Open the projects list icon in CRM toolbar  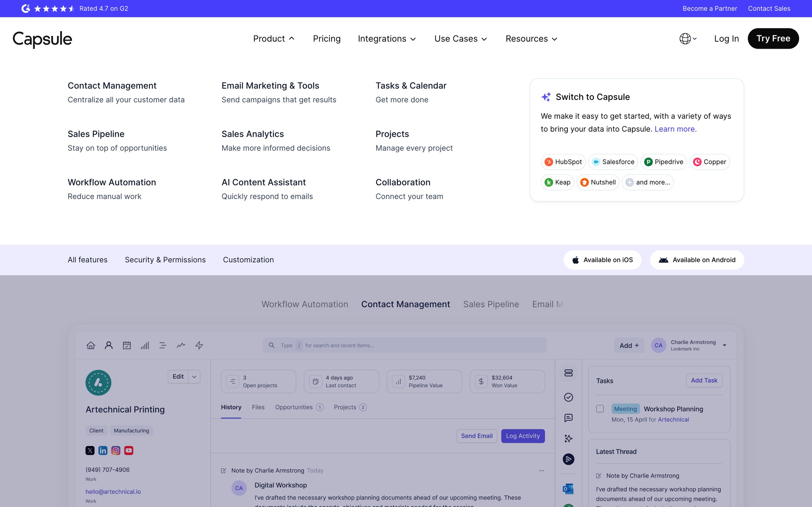pos(163,345)
